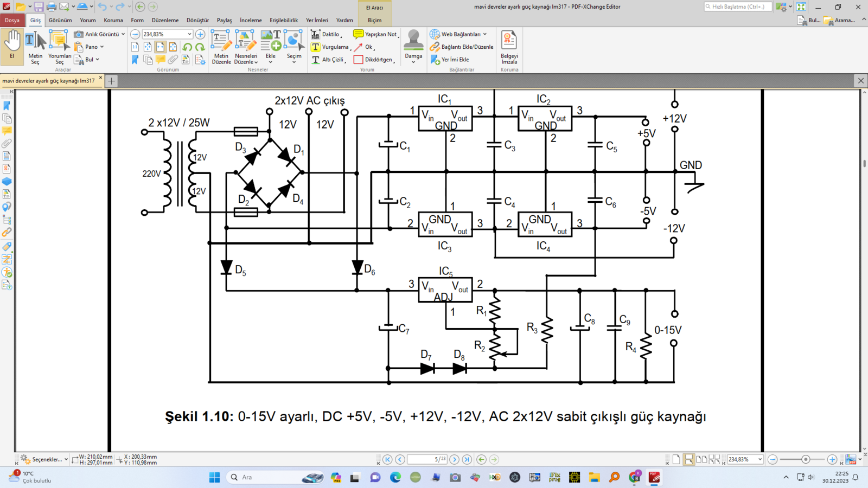Screen dimensions: 868x488
Task: Open Metin Düzenle text editing tool
Action: (x=221, y=47)
